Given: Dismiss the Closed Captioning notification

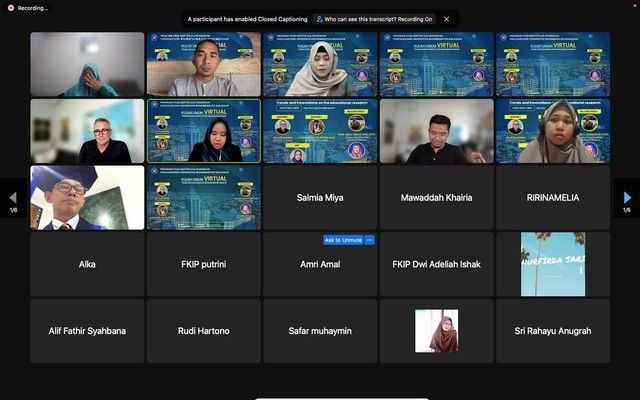Looking at the screenshot, I should coord(446,18).
